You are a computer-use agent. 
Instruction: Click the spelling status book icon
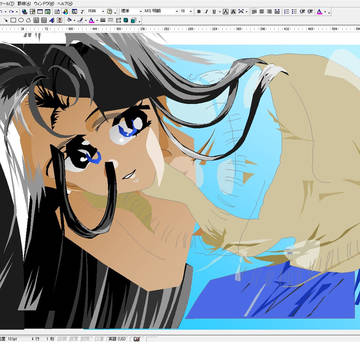coord(136,339)
